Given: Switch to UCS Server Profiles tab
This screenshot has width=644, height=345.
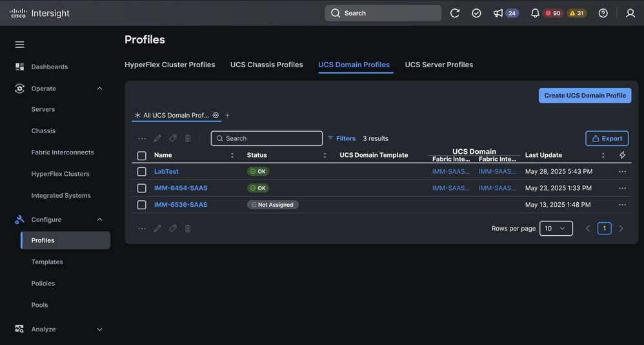Looking at the screenshot, I should 439,65.
